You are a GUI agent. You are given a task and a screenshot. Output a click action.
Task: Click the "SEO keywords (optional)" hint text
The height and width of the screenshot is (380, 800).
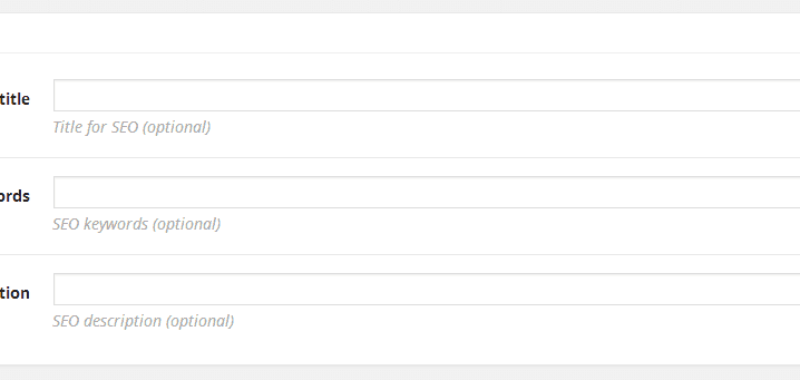click(x=137, y=224)
